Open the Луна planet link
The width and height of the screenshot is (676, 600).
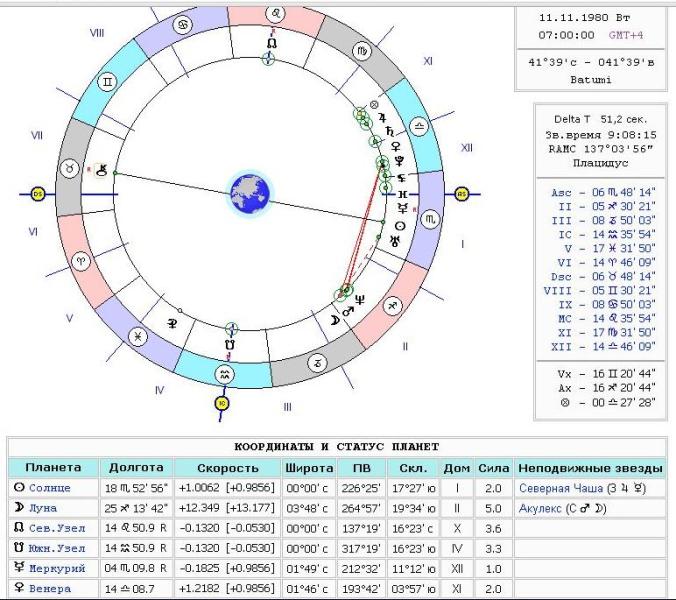43,508
